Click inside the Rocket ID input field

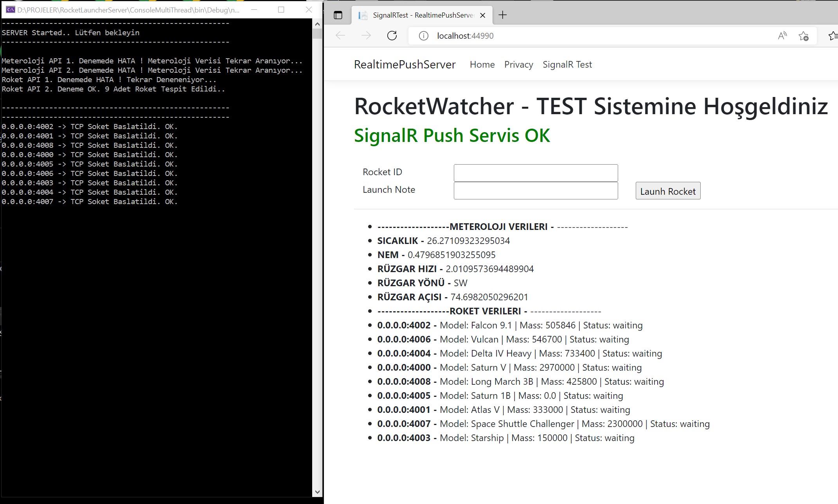(x=535, y=173)
